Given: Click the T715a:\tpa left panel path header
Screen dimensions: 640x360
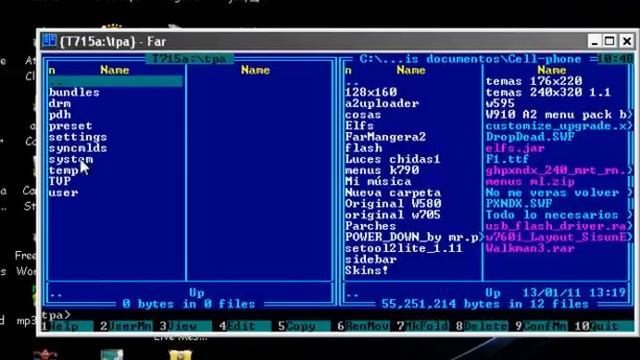Looking at the screenshot, I should 189,59.
